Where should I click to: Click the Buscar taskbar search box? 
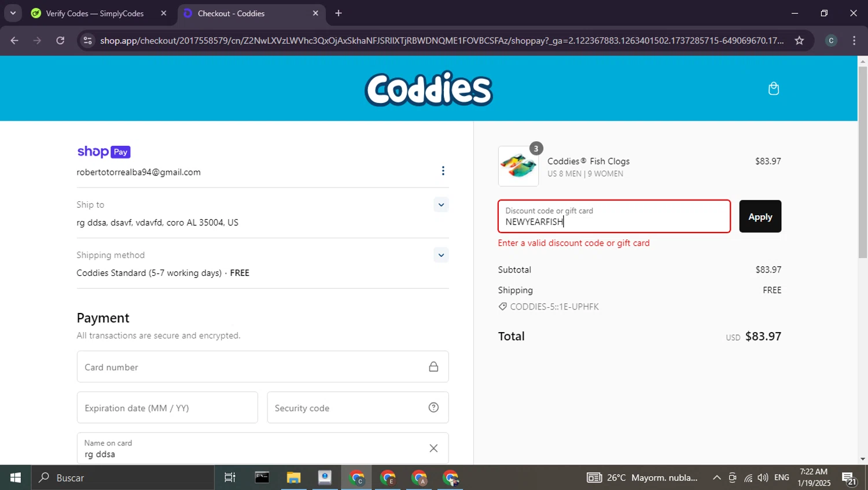point(122,477)
